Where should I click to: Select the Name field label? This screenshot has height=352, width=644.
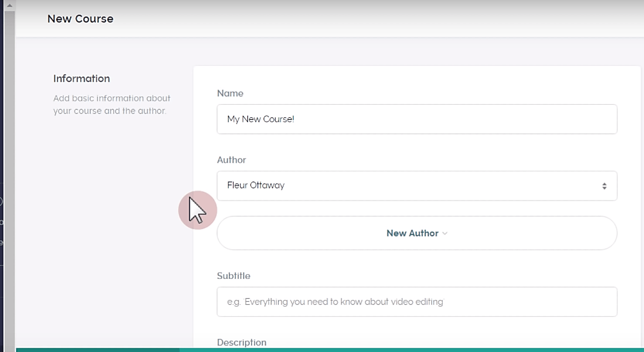pos(230,93)
